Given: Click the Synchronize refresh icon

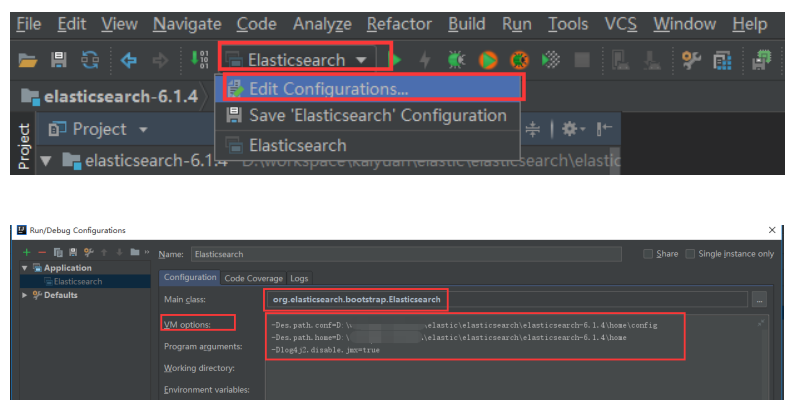Looking at the screenshot, I should pyautogui.click(x=90, y=61).
